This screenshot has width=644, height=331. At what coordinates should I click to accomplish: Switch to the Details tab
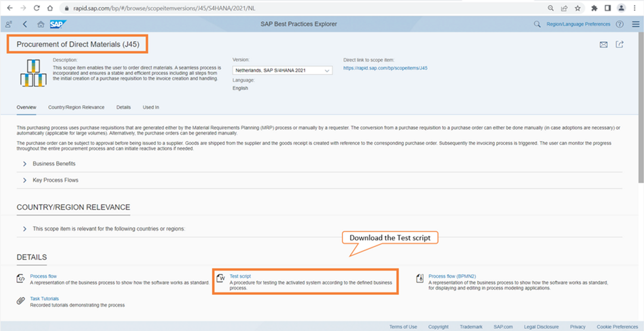tap(123, 107)
